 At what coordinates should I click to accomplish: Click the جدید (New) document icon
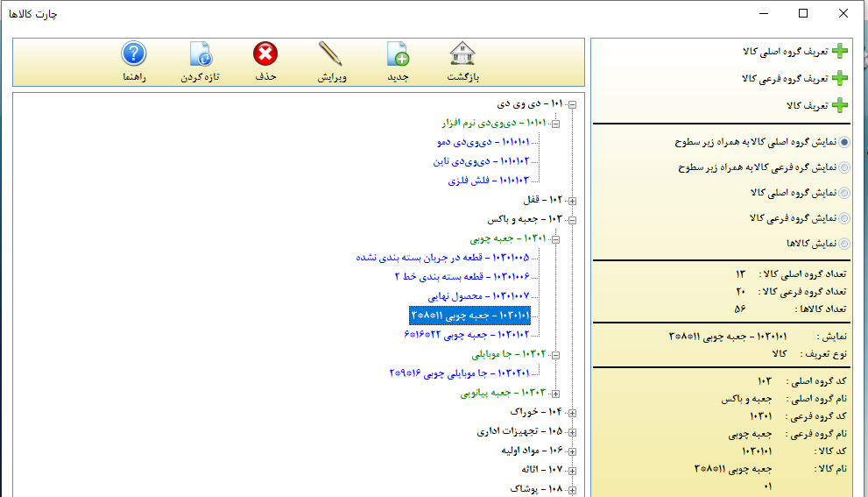pyautogui.click(x=399, y=55)
